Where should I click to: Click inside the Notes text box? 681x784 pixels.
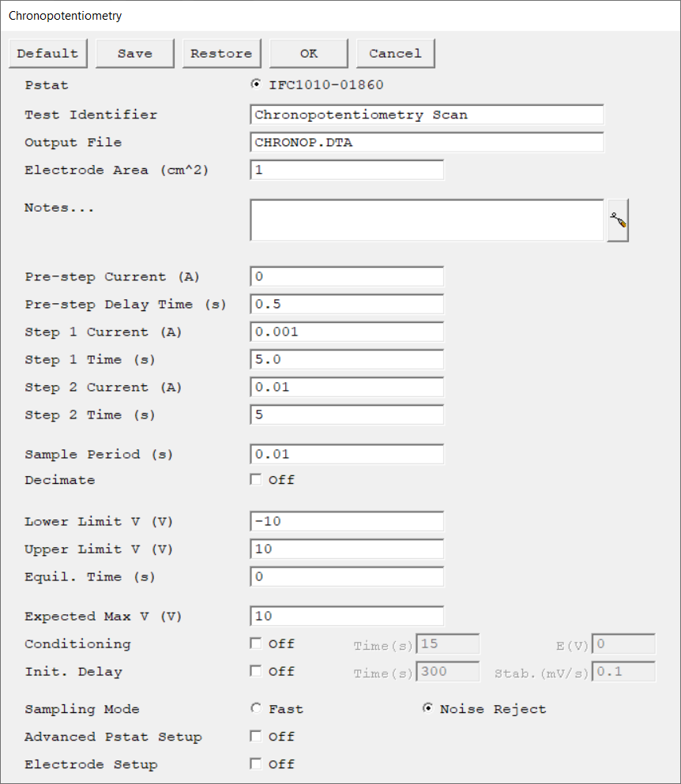[x=427, y=219]
